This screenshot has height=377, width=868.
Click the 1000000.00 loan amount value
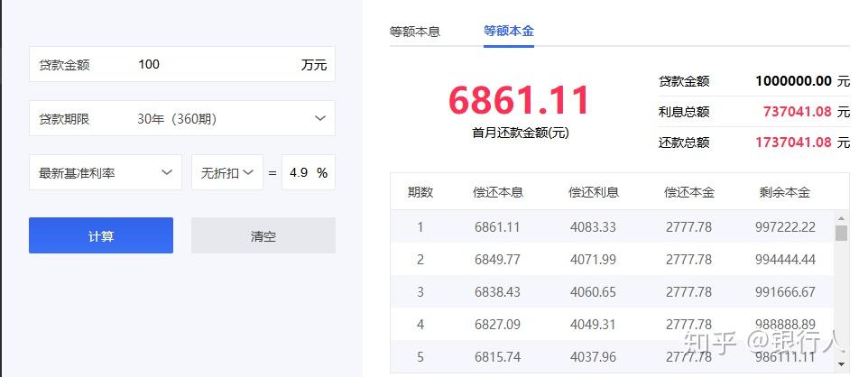click(x=793, y=81)
